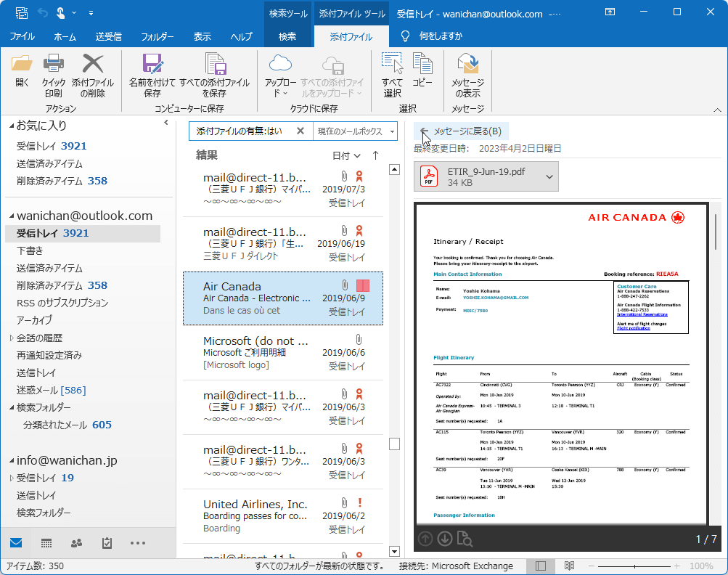Viewport: 728px width, 575px height.
Task: Click the lightbulb Tell Me icon
Action: point(405,36)
